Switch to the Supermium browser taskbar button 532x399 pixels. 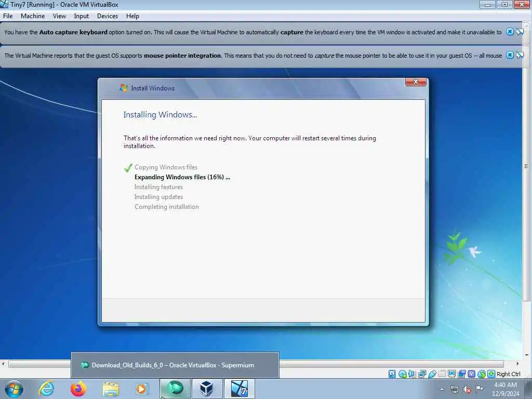(x=175, y=389)
